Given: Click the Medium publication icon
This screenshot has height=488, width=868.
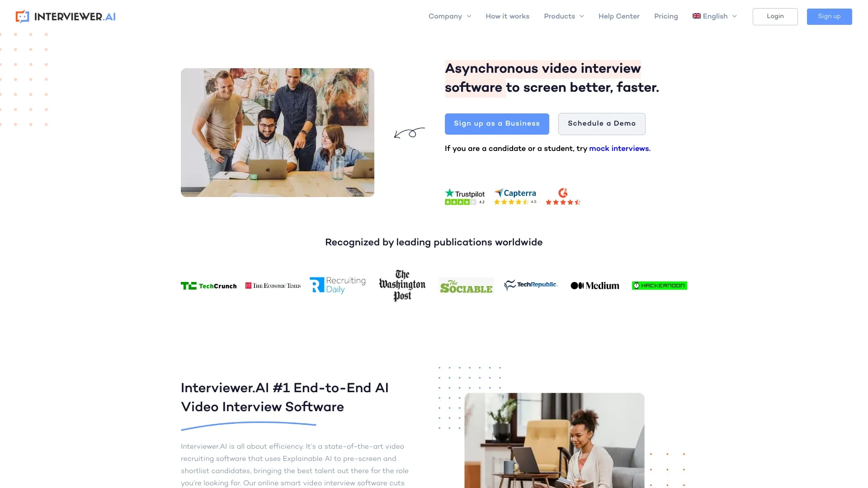Looking at the screenshot, I should coord(595,286).
